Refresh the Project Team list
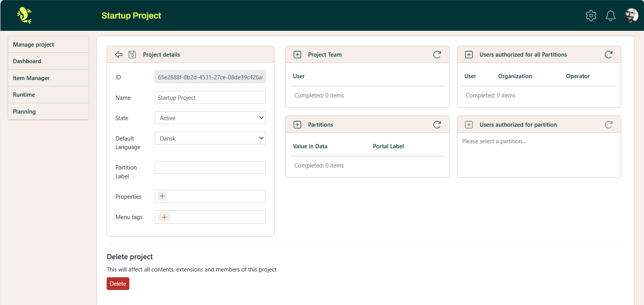 click(x=437, y=55)
